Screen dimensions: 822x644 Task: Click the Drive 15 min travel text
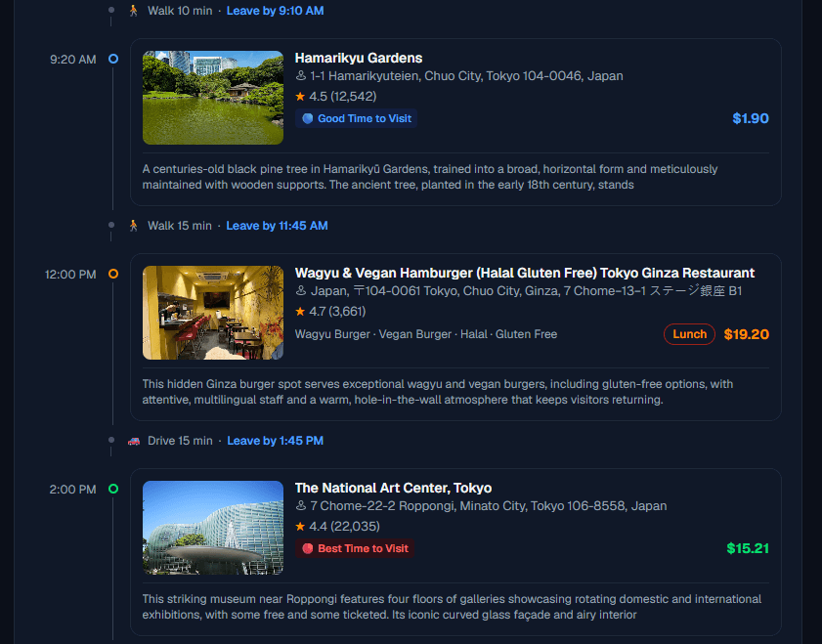click(x=180, y=441)
